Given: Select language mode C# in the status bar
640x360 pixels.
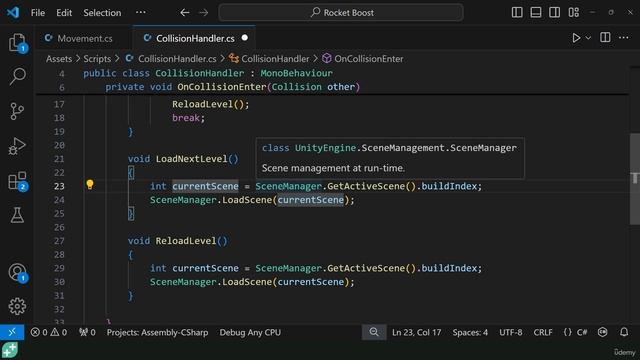Looking at the screenshot, I should click(582, 332).
